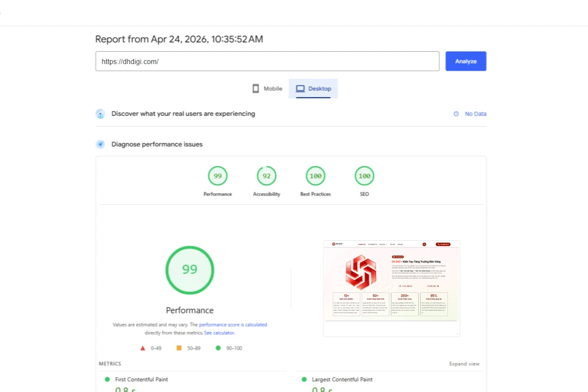588x392 pixels.
Task: Click the Report from Apr 24, 2026 heading
Action: [x=179, y=39]
